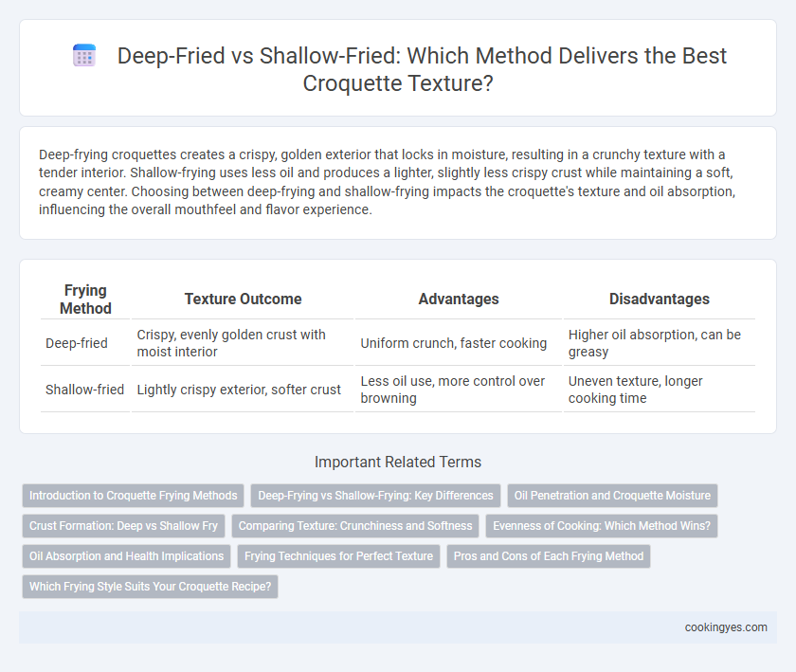Image resolution: width=796 pixels, height=672 pixels.
Task: Open Crust Formation: Deep vs Shallow Fry tag
Action: click(x=123, y=526)
